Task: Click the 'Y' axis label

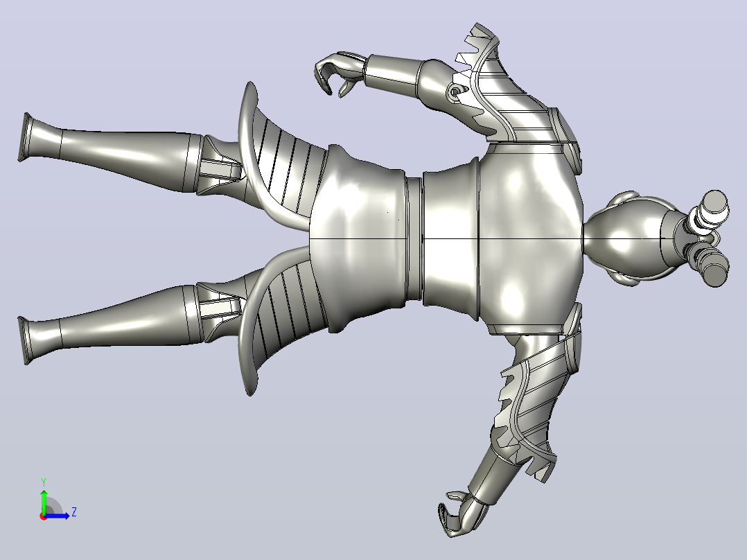Action: pyautogui.click(x=44, y=482)
